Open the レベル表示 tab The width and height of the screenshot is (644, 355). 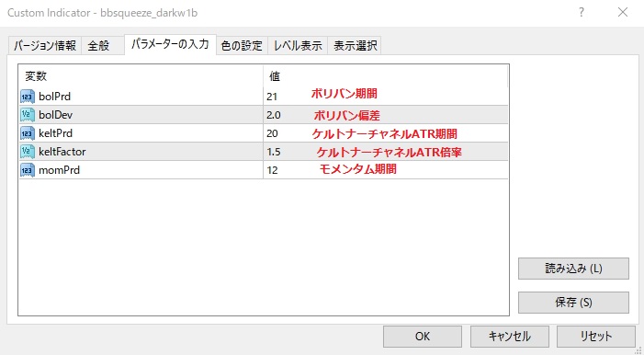click(x=298, y=46)
